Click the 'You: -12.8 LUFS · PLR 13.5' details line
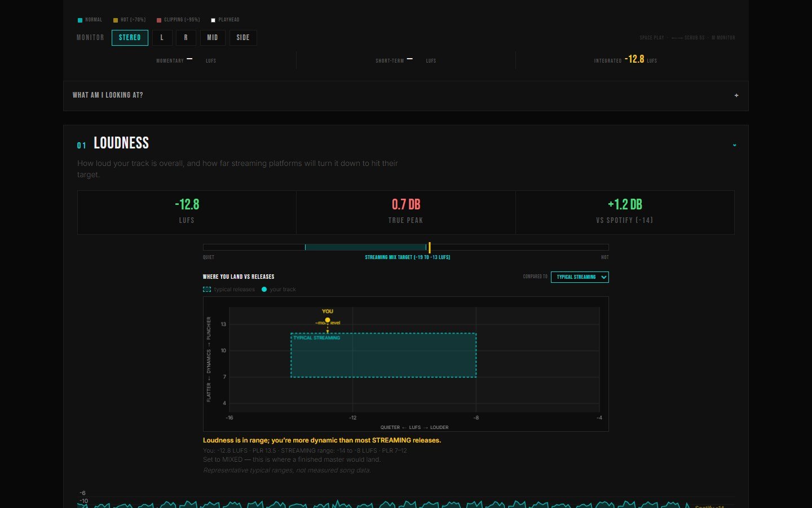Screen dimensions: 812x508 (x=305, y=450)
